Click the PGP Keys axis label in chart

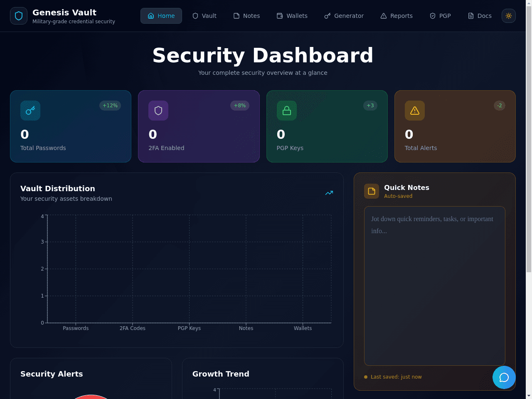(x=189, y=328)
